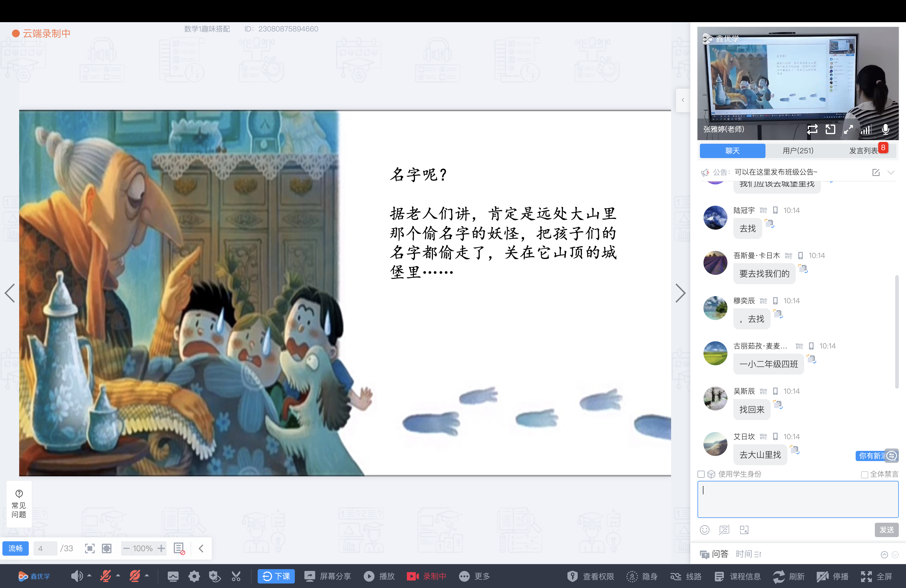The image size is (906, 588).
Task: Click the 刷新 refresh button
Action: [x=789, y=577]
